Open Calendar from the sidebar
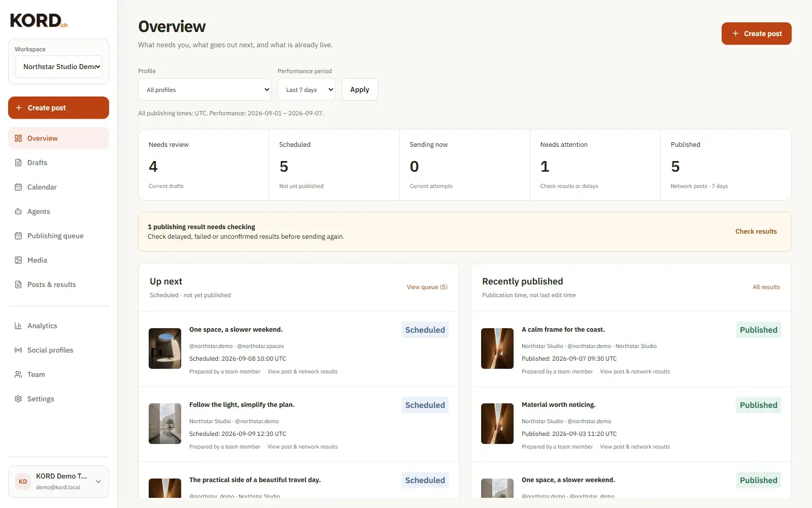812x508 pixels. click(x=58, y=187)
